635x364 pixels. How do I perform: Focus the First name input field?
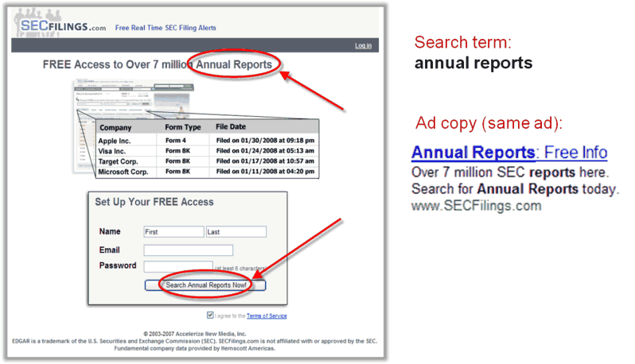coord(173,232)
